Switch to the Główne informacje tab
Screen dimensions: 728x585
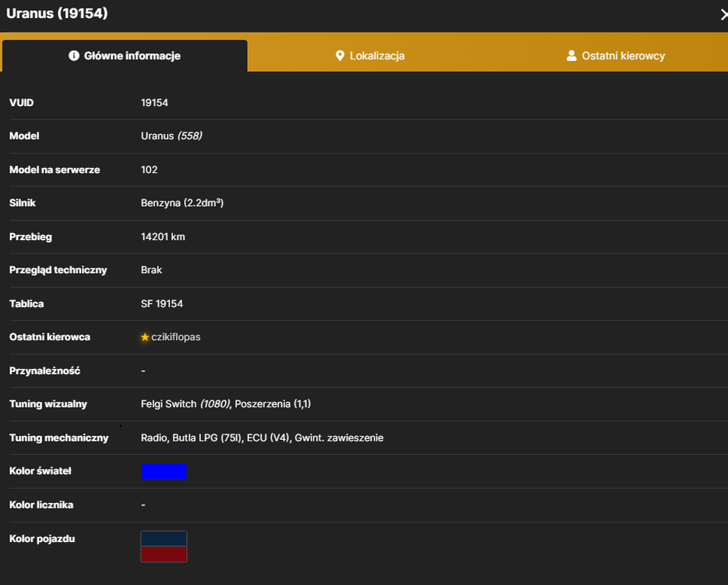click(125, 55)
